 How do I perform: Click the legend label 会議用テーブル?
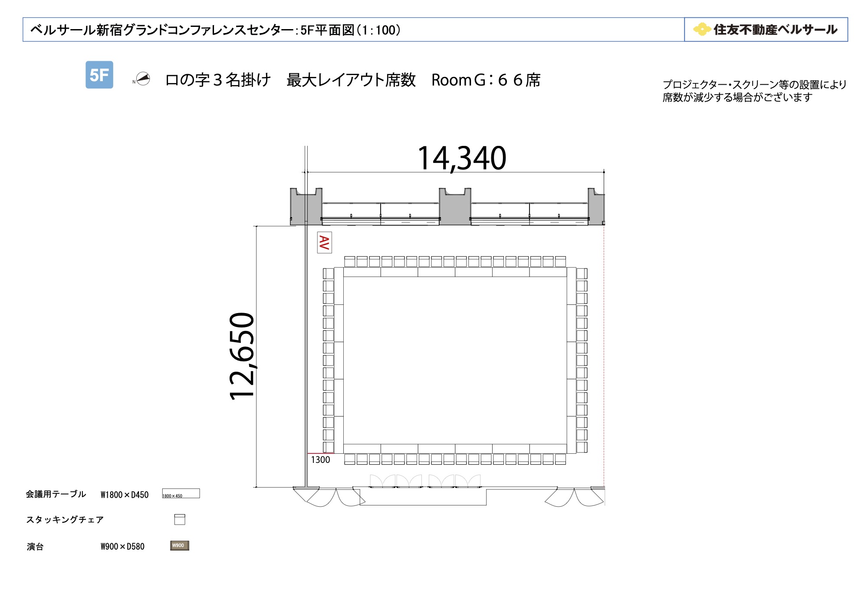coord(56,494)
